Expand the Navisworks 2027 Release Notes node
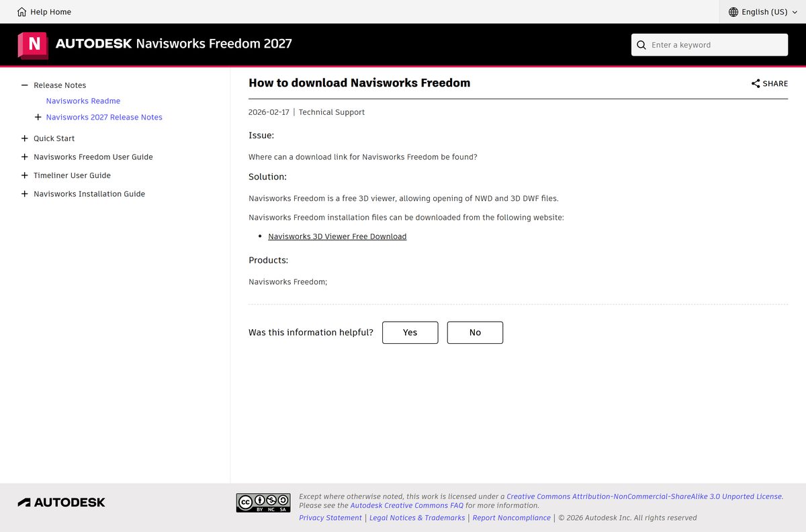The width and height of the screenshot is (806, 532). click(x=38, y=118)
